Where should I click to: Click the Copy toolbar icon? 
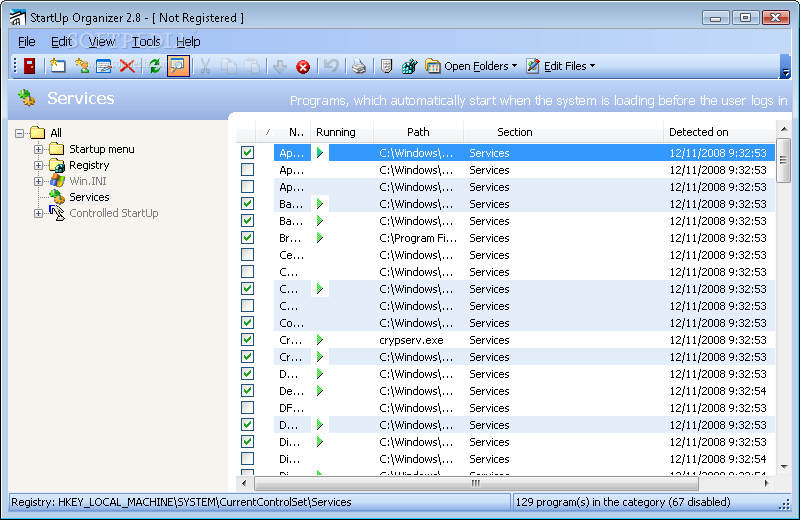[229, 66]
